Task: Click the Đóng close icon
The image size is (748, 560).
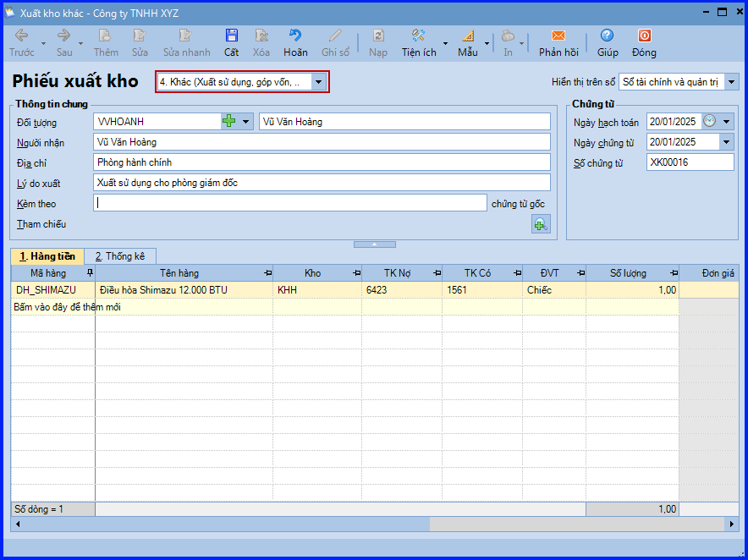Action: [644, 36]
